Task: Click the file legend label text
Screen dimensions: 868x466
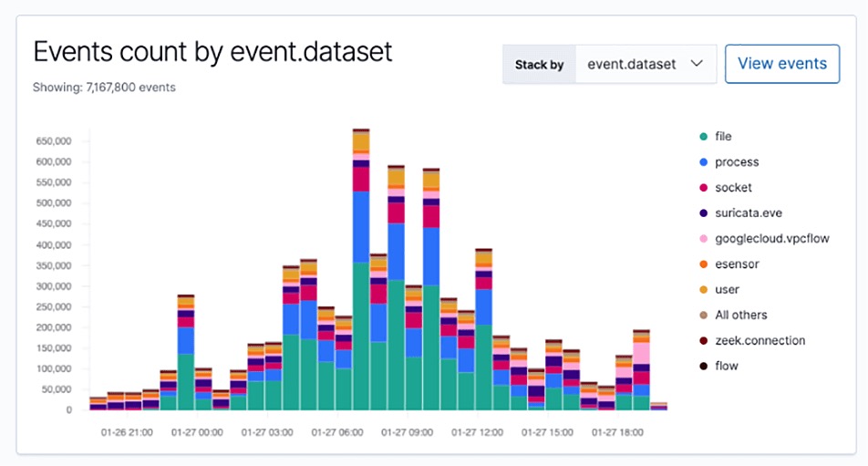Action: coord(724,137)
